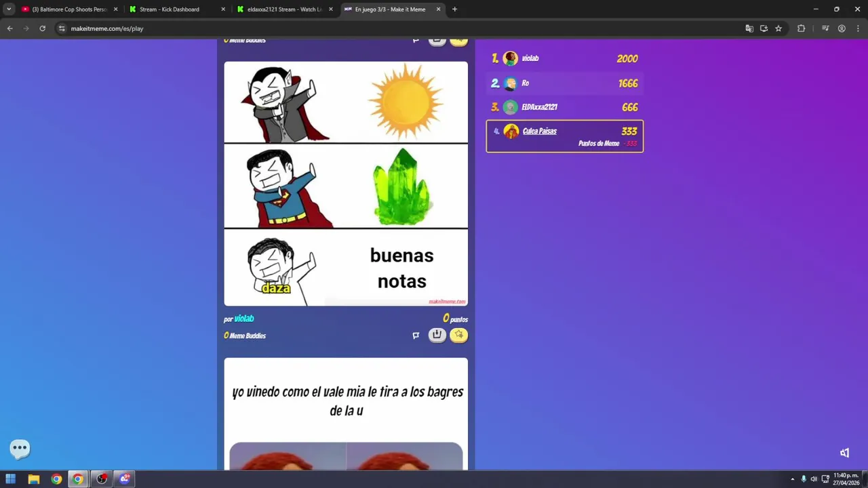868x488 pixels.
Task: Click the system tray volume icon
Action: [x=814, y=479]
